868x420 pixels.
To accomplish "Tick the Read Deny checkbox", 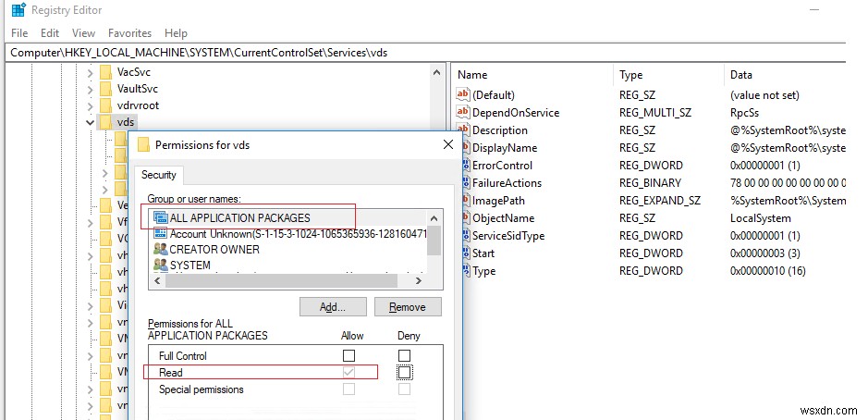I will (404, 372).
